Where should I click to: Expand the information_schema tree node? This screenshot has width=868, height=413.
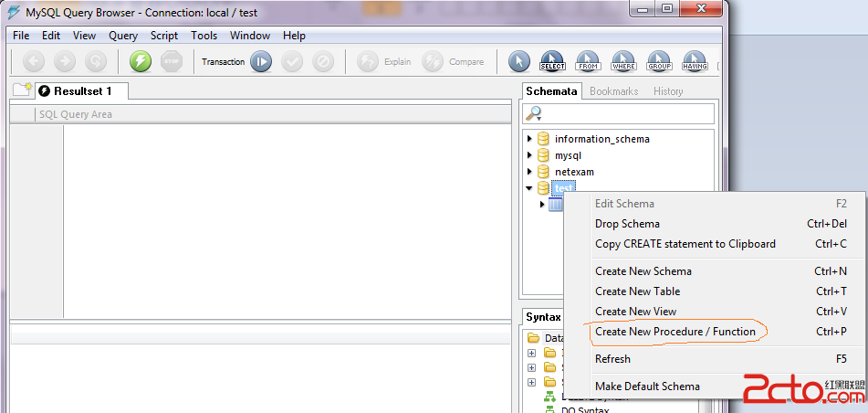529,139
